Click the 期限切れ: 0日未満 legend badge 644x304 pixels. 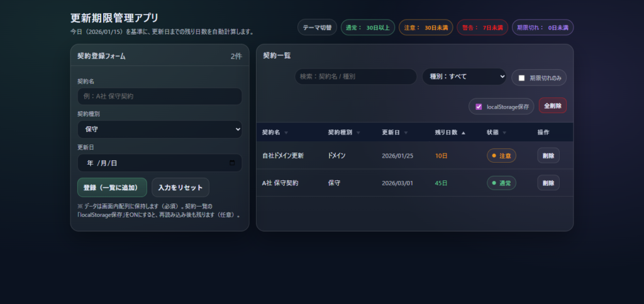click(x=543, y=28)
